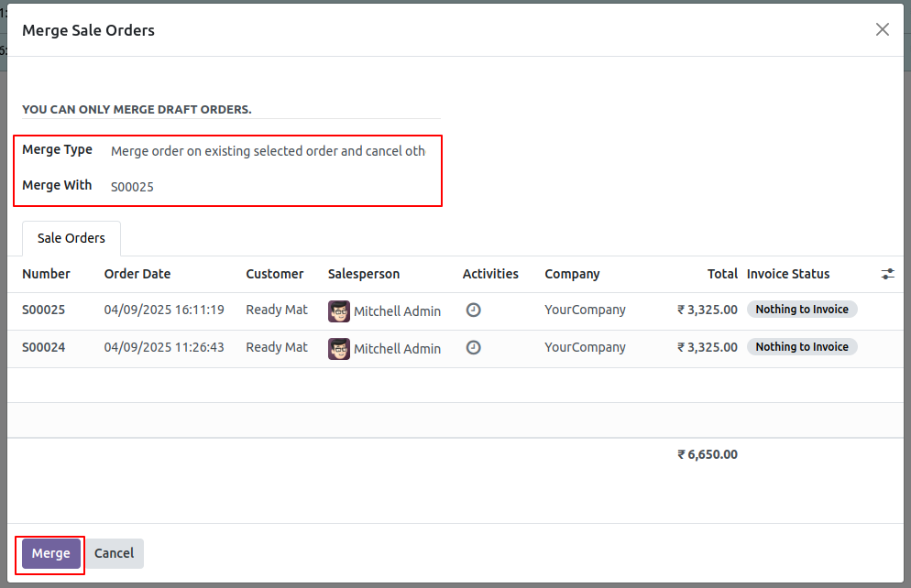Click Mitchell Admin salesperson link on S00025

pos(398,311)
